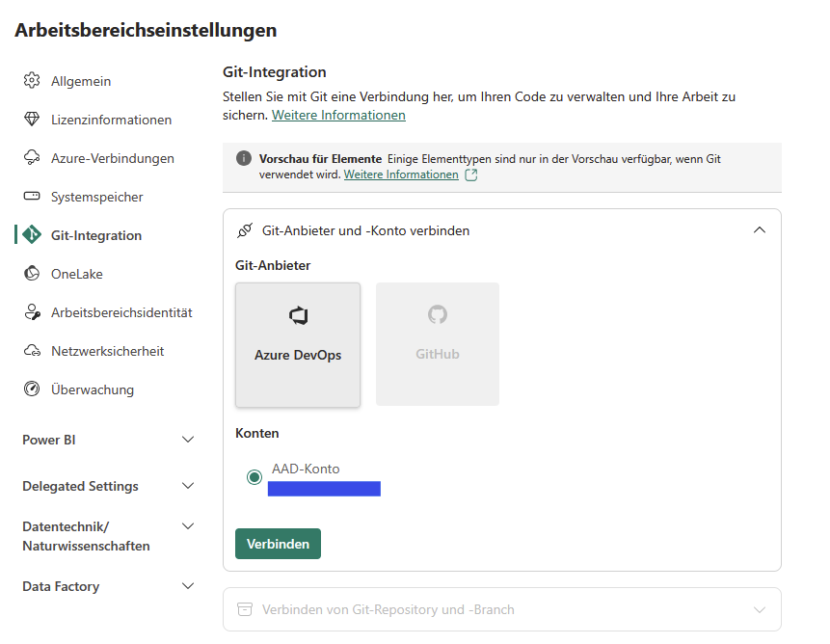Image resolution: width=830 pixels, height=644 pixels.
Task: Click the Arbeitsbereichsidentität person icon
Action: (32, 311)
